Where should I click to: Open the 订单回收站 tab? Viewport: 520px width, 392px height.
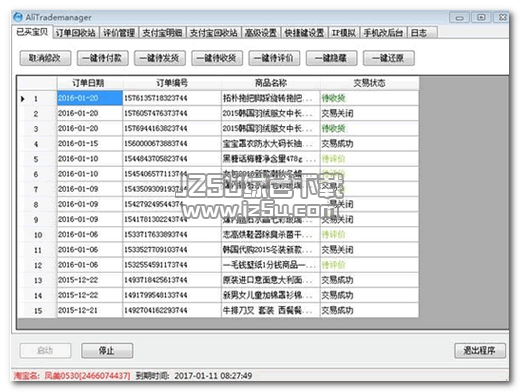pyautogui.click(x=75, y=33)
